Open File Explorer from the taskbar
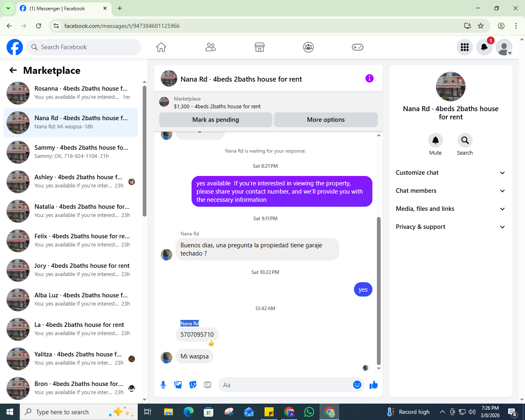 click(168, 412)
